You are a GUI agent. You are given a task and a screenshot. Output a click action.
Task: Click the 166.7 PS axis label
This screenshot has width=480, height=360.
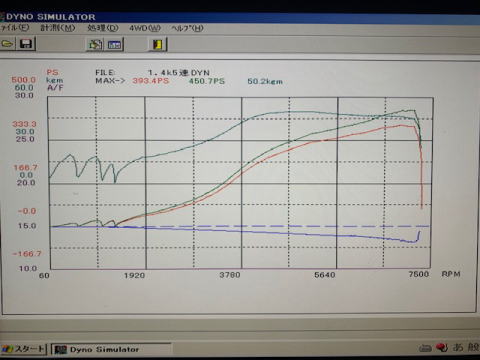tap(25, 168)
